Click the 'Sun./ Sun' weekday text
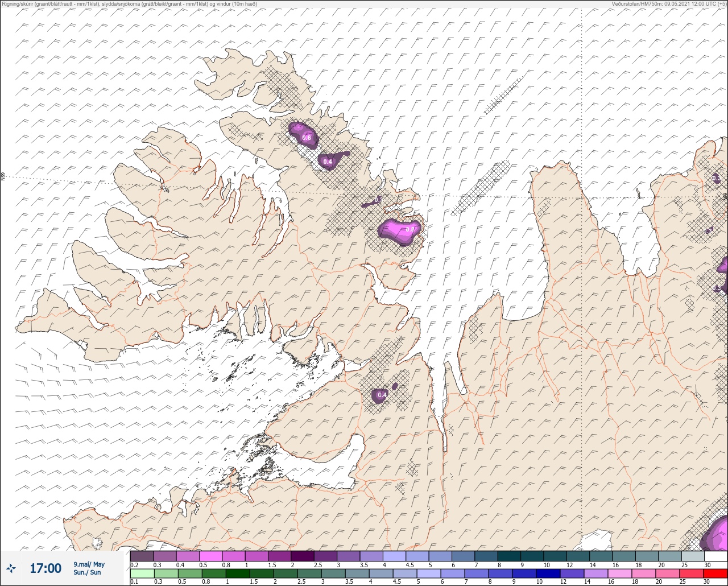This screenshot has height=586, width=728. pos(87,572)
